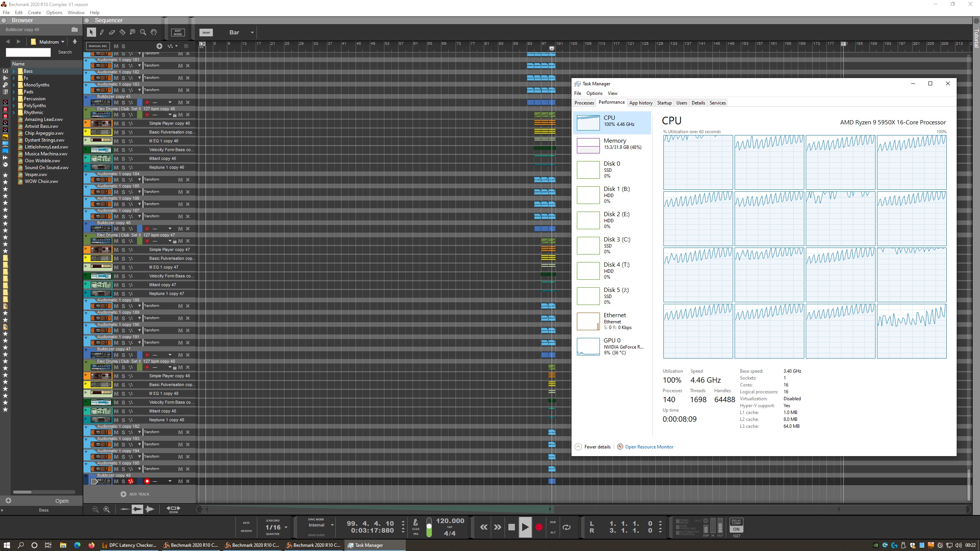980x551 pixels.
Task: Collapse the Bulldozer copy 46 track
Action: (x=86, y=223)
